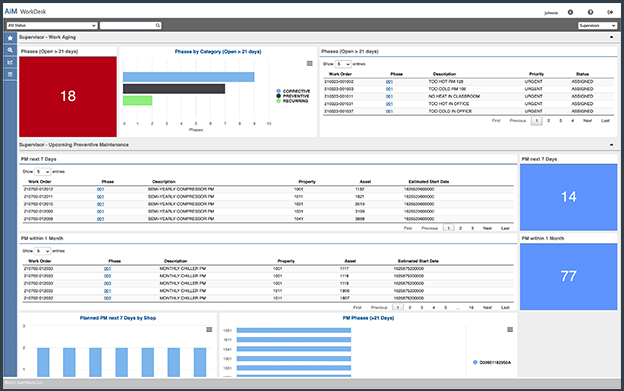The image size is (624, 391).
Task: Open entries dropdown in PM next 7 Days table
Action: (x=43, y=172)
